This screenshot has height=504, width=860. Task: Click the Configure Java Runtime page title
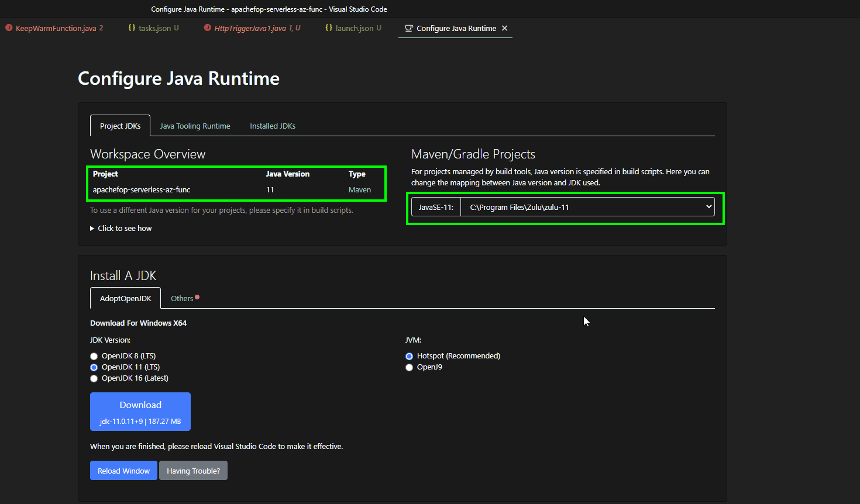178,78
